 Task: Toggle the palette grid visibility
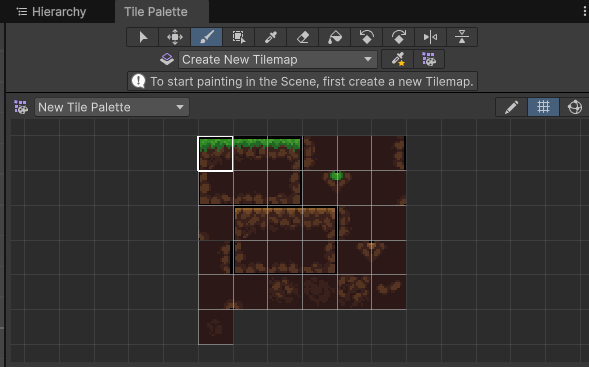pos(544,107)
